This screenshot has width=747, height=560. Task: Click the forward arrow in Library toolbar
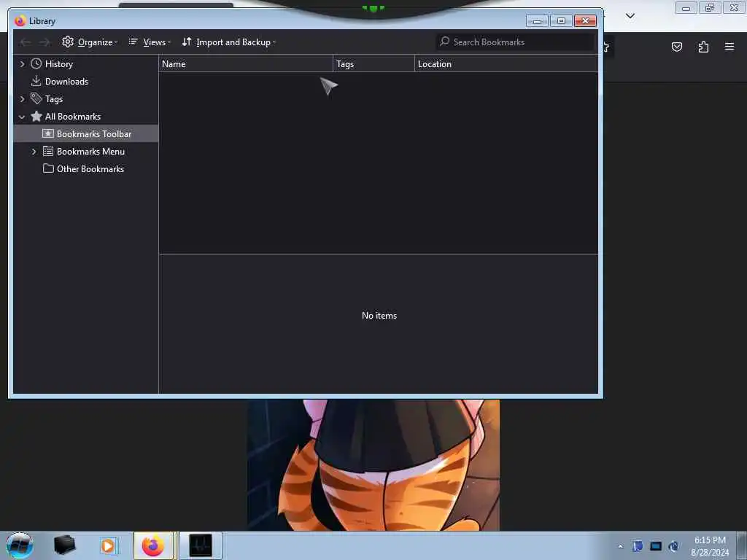point(44,42)
